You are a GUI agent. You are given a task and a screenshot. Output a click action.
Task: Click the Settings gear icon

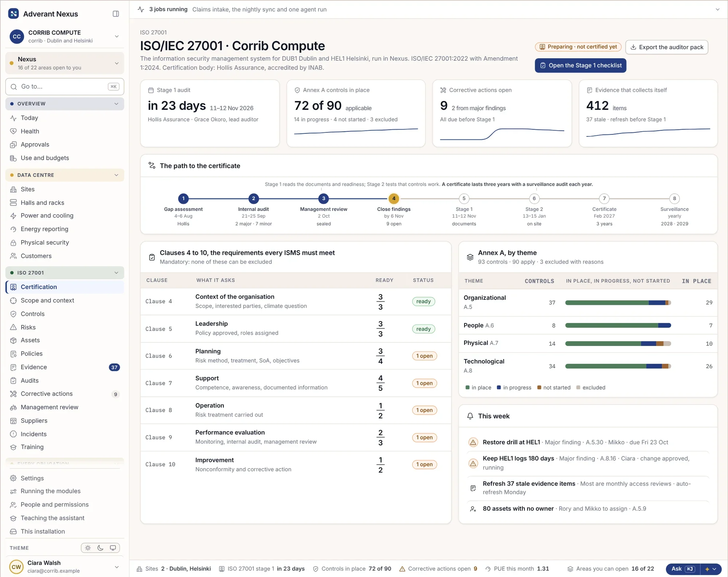(x=13, y=478)
